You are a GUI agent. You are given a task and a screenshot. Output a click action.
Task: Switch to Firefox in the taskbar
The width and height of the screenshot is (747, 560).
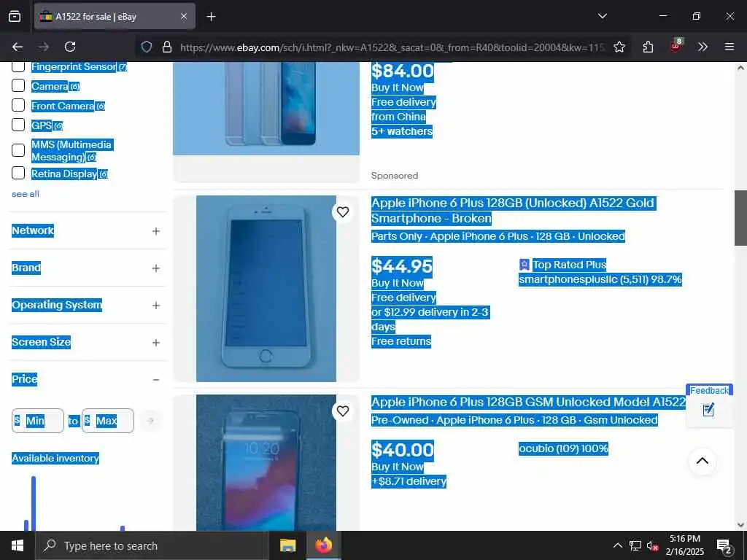pos(323,545)
